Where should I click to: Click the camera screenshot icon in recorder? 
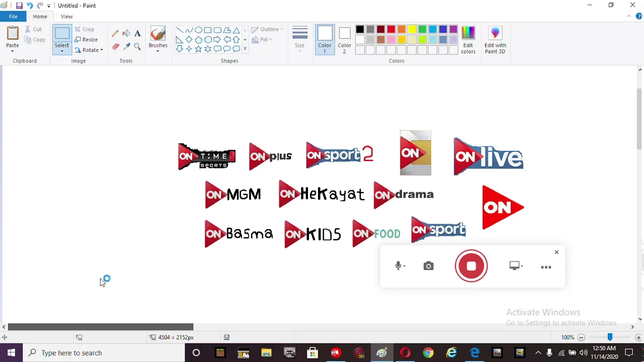point(429,266)
